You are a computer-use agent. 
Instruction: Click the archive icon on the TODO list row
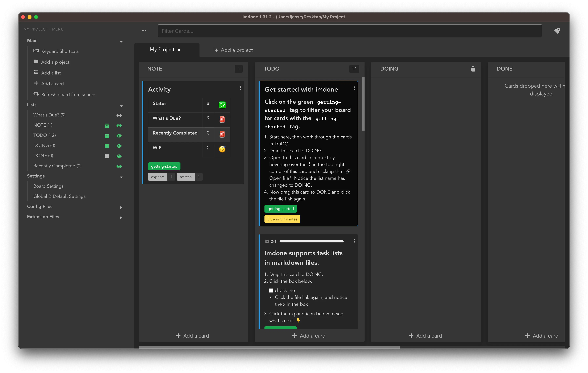pyautogui.click(x=107, y=136)
